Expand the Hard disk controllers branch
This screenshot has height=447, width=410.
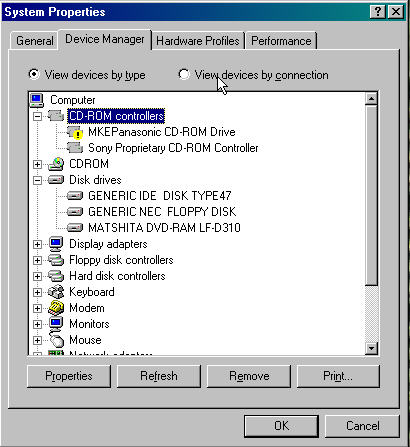pyautogui.click(x=37, y=276)
